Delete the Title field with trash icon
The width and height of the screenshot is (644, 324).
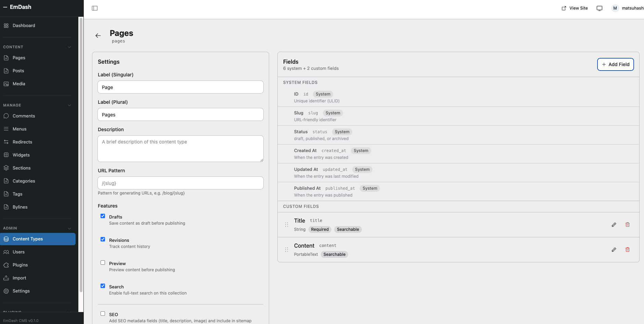[x=628, y=225]
